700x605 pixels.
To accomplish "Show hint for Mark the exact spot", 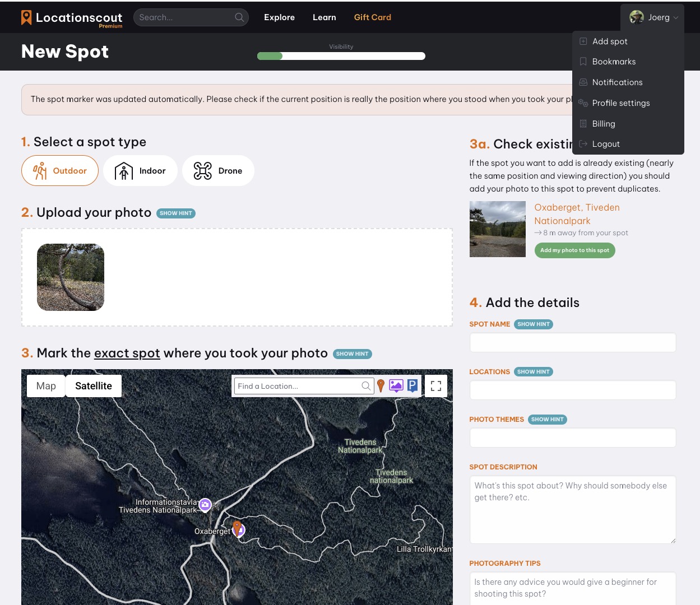I will pyautogui.click(x=353, y=354).
